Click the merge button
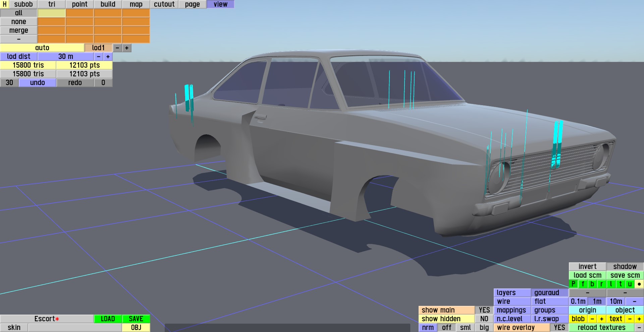This screenshot has width=644, height=332. [19, 30]
